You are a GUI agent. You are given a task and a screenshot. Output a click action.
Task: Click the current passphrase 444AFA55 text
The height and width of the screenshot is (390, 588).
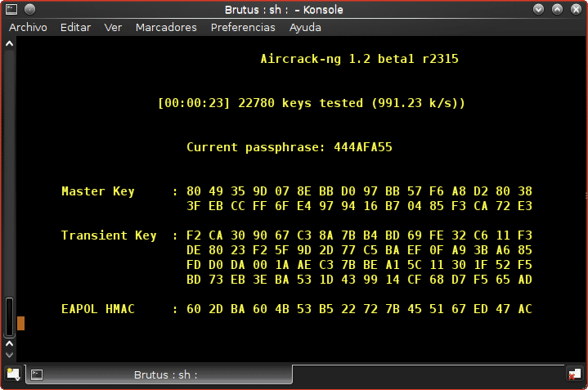click(x=363, y=147)
